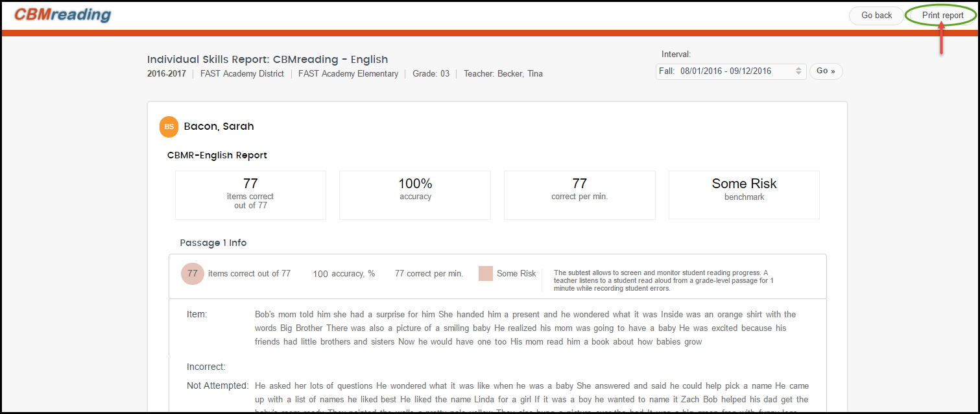Screen dimensions: 980x414
Task: Click the items correct out of 77 card
Action: tap(250, 195)
